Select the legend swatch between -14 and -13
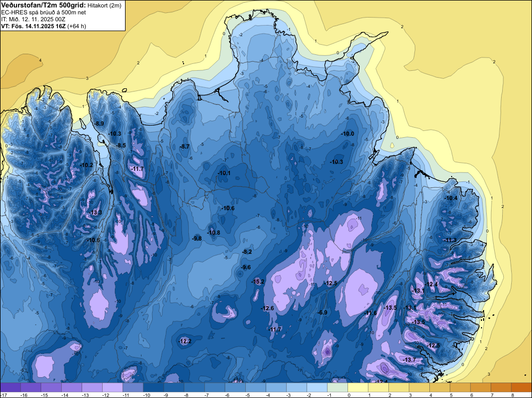The image size is (532, 398). coord(72,387)
